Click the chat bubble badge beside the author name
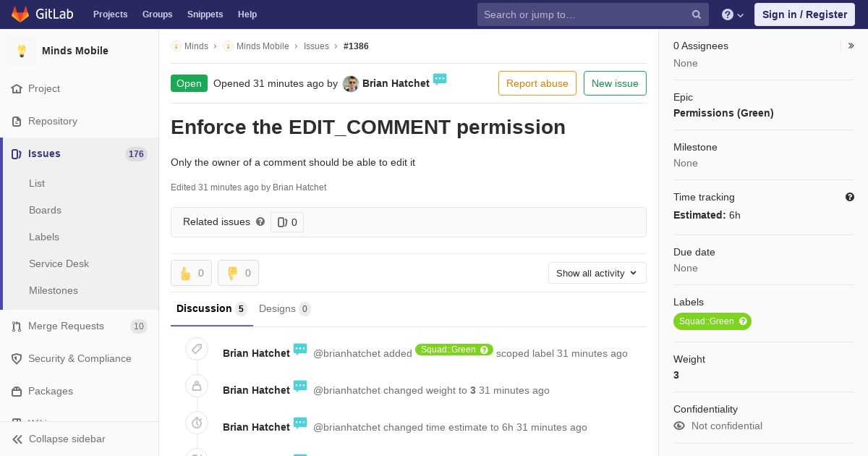 pyautogui.click(x=440, y=79)
